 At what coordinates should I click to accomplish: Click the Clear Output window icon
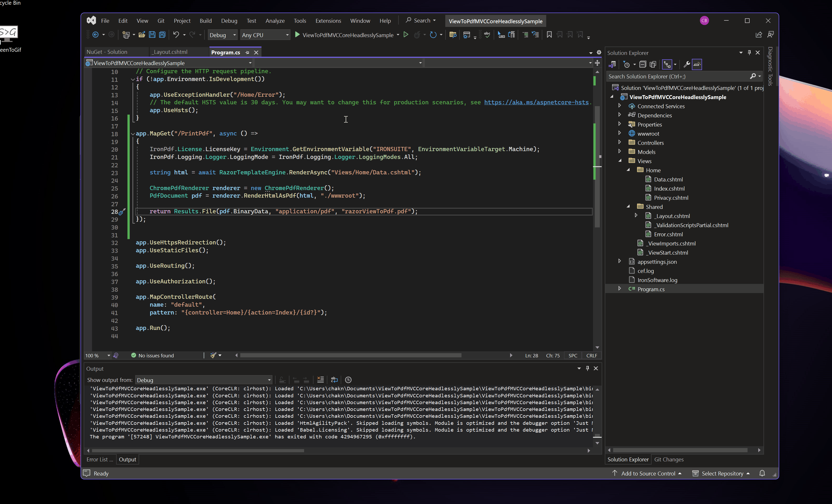[320, 380]
